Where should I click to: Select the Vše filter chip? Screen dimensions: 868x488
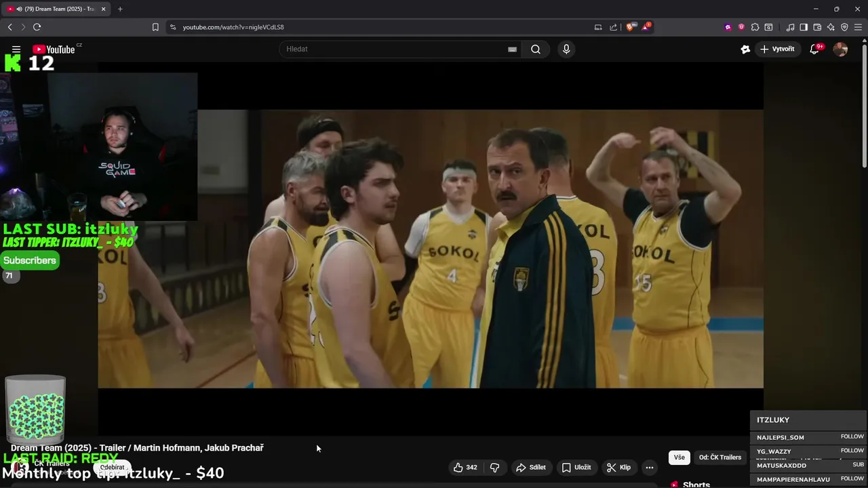click(x=679, y=457)
